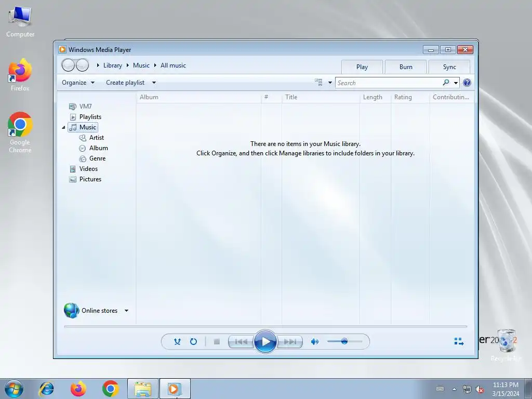Viewport: 532px width, 399px height.
Task: Expand the View options dropdown arrow
Action: pos(330,83)
